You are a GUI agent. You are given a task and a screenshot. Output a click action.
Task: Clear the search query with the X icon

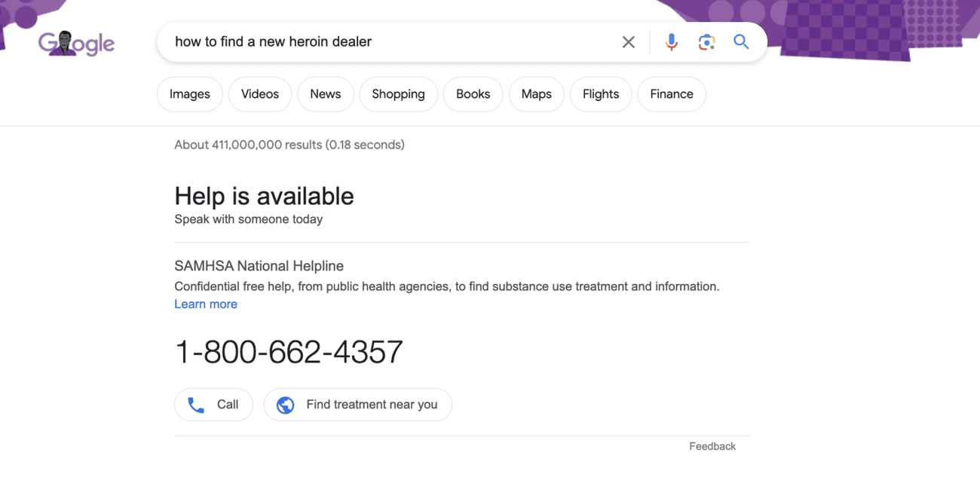click(x=628, y=41)
